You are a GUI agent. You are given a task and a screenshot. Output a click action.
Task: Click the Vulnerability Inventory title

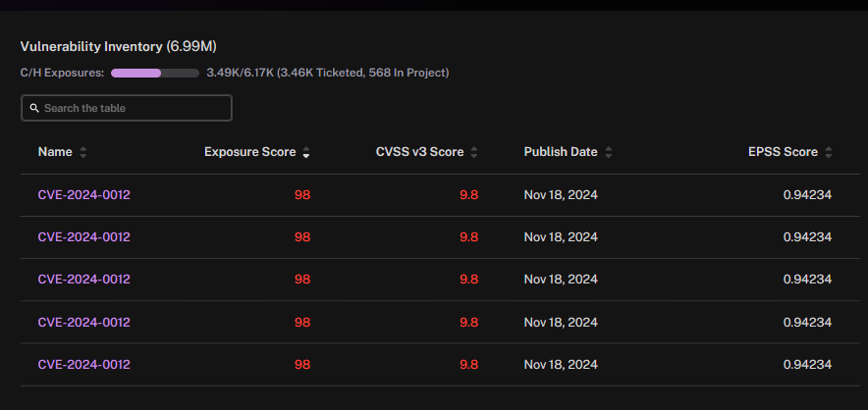(x=119, y=46)
